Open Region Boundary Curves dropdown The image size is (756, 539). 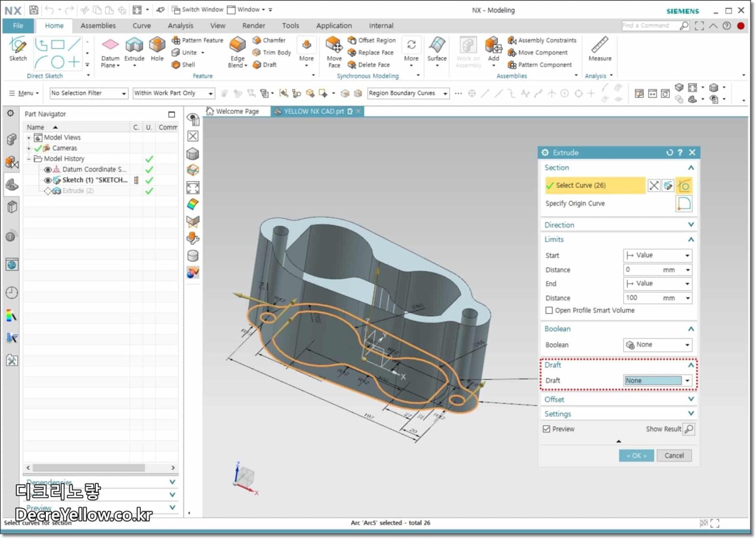tap(408, 94)
